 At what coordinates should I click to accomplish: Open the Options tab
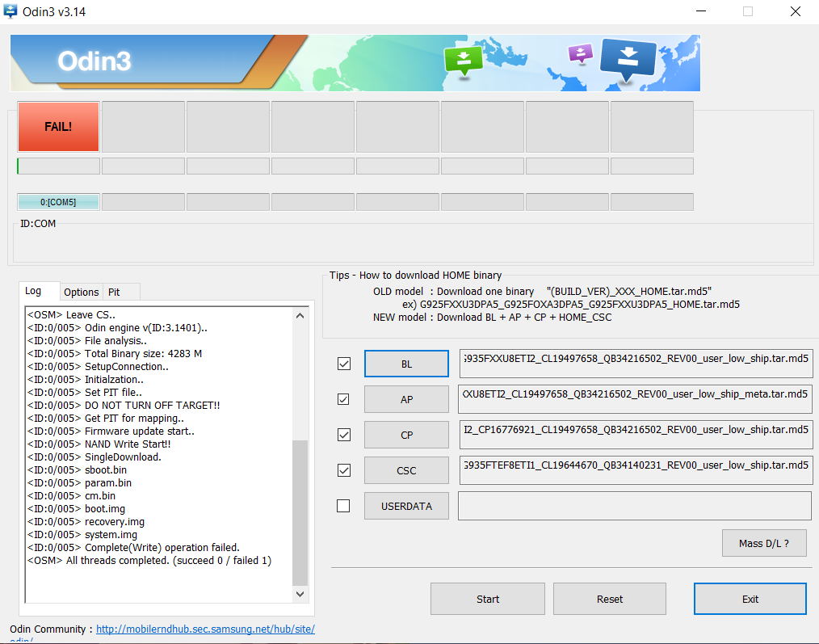pyautogui.click(x=81, y=293)
